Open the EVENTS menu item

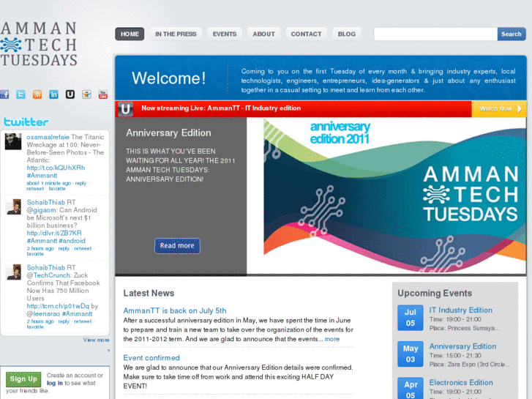click(225, 34)
